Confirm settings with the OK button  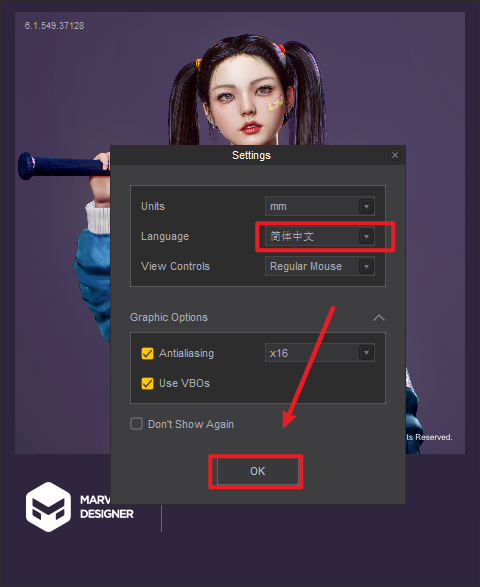click(x=258, y=471)
